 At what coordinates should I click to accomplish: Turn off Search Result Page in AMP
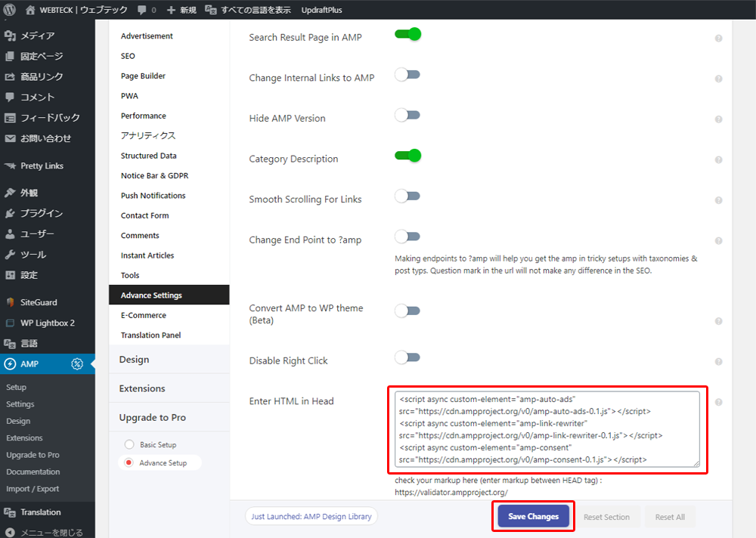coord(408,34)
